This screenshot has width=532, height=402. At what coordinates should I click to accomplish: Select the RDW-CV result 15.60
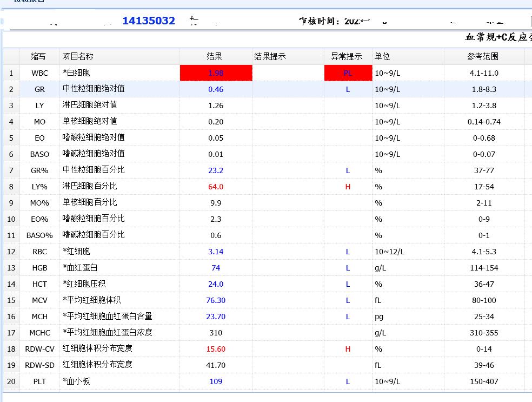[x=215, y=349]
